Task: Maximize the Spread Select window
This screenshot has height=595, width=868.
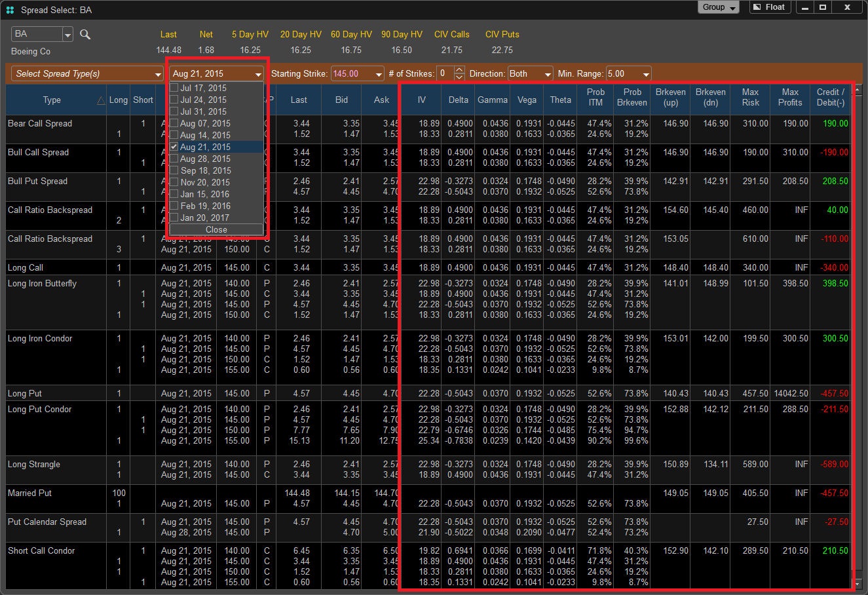Action: 823,7
